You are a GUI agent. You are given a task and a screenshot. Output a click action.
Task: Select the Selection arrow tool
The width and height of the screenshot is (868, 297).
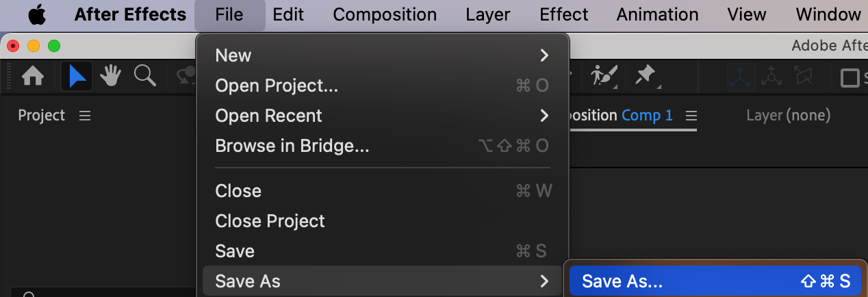point(77,77)
